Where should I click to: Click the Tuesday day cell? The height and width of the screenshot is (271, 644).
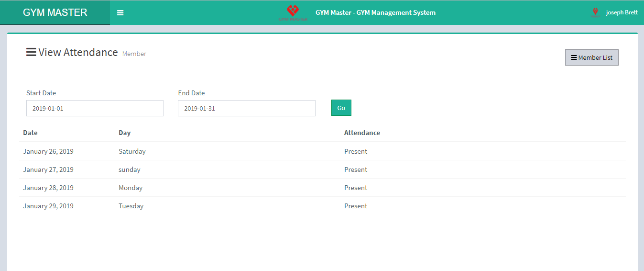click(x=131, y=206)
